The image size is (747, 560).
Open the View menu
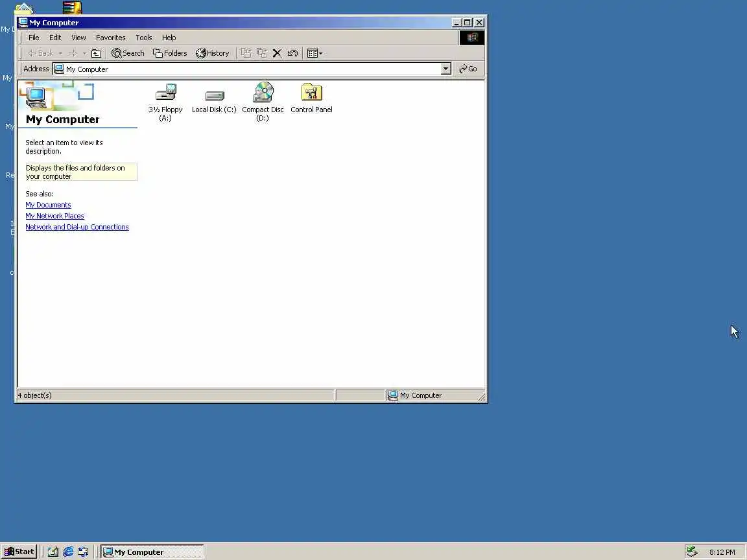tap(78, 38)
